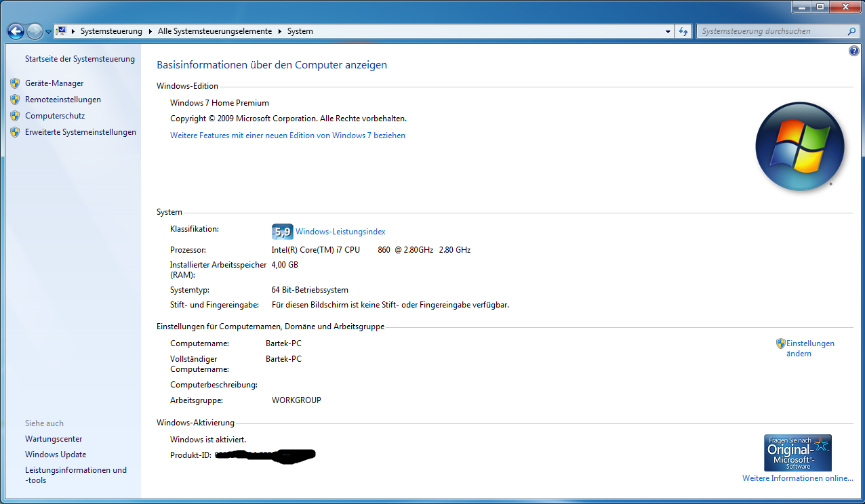
Task: Open recent pages dropdown next to Forward
Action: point(48,32)
